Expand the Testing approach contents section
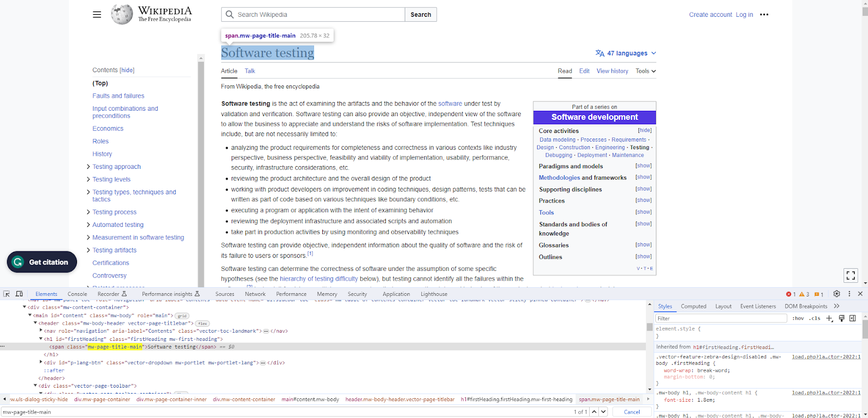 (x=88, y=167)
